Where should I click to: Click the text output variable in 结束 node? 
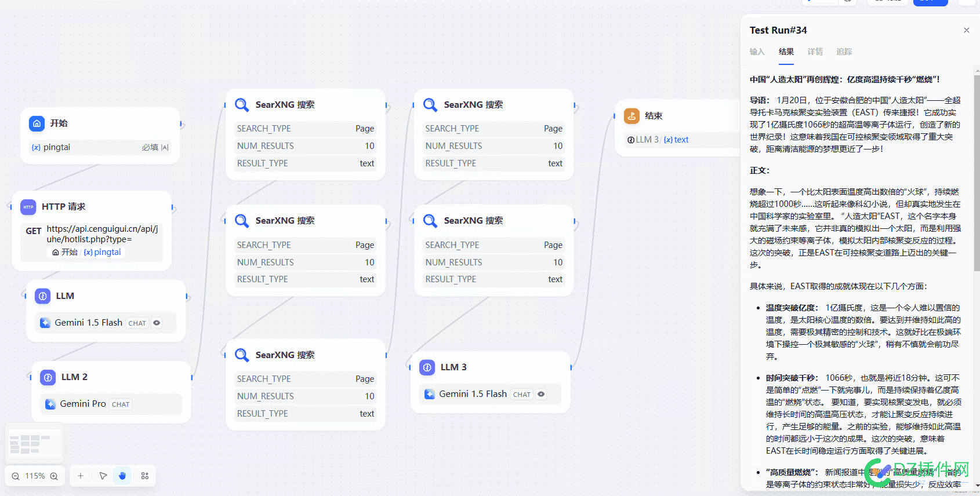pyautogui.click(x=676, y=140)
